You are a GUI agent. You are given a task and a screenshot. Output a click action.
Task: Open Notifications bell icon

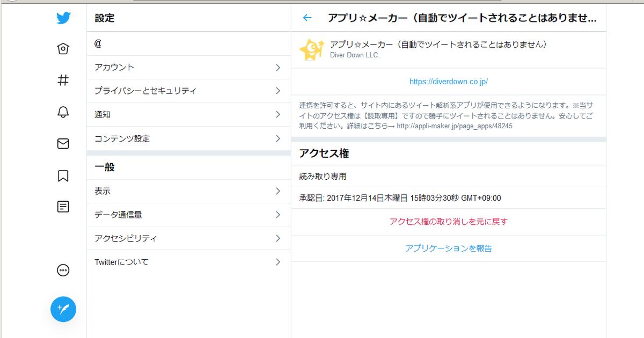point(63,112)
